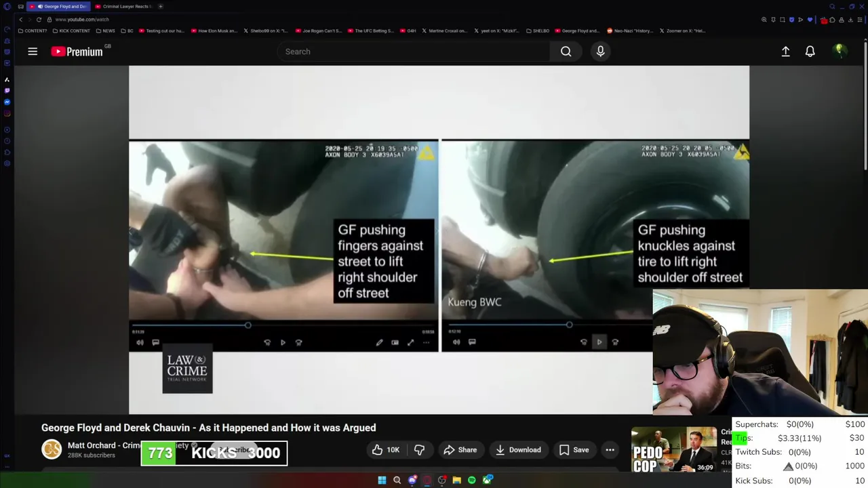Image resolution: width=868 pixels, height=488 pixels.
Task: Open Matt Orchard channel avatar
Action: tap(52, 449)
